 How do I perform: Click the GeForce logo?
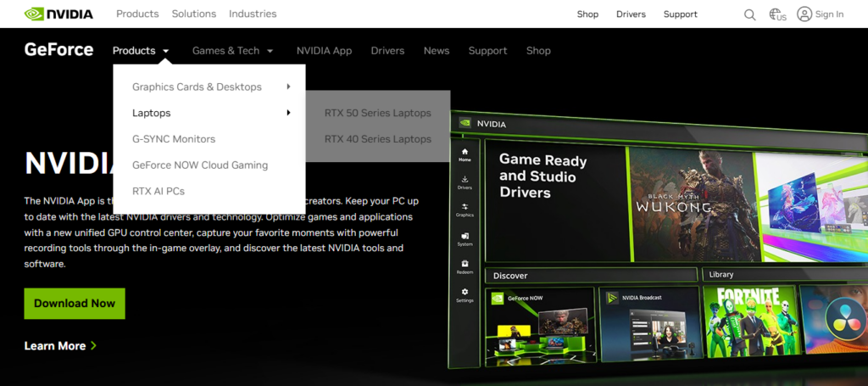pos(58,50)
